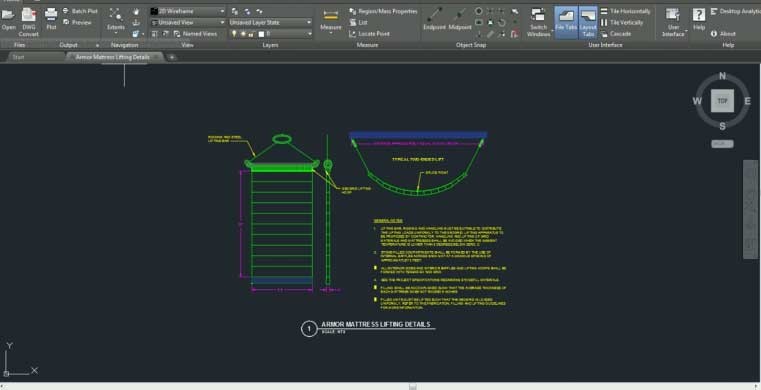Expand the arrow under Measure
The width and height of the screenshot is (761, 390).
[x=331, y=34]
